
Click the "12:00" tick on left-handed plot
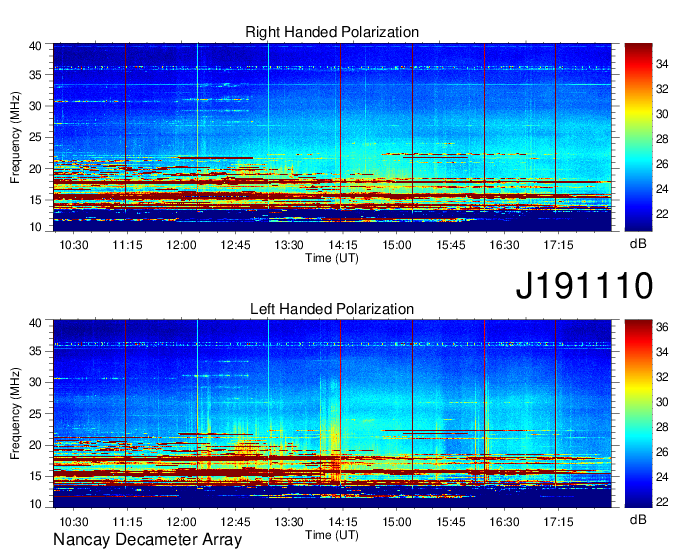181,522
